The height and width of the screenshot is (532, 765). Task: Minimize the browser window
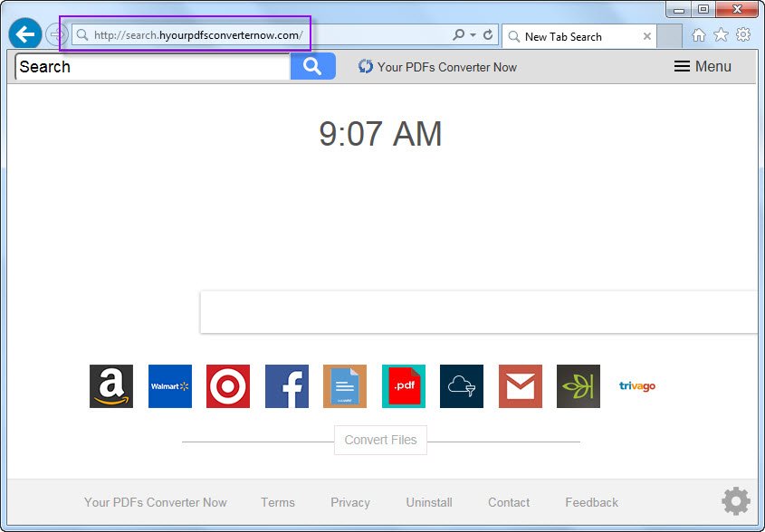(679, 9)
